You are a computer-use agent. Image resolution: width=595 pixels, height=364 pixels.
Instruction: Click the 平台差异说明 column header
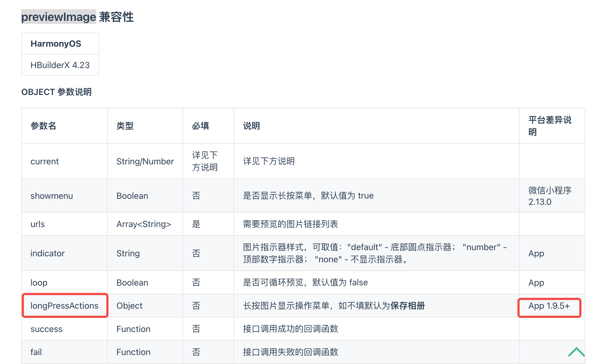[550, 126]
